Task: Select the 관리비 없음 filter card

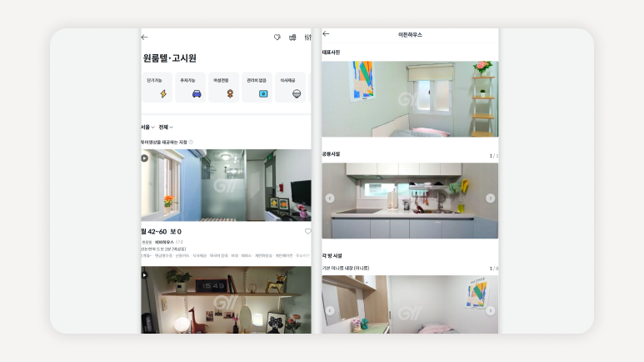Action: click(x=257, y=88)
